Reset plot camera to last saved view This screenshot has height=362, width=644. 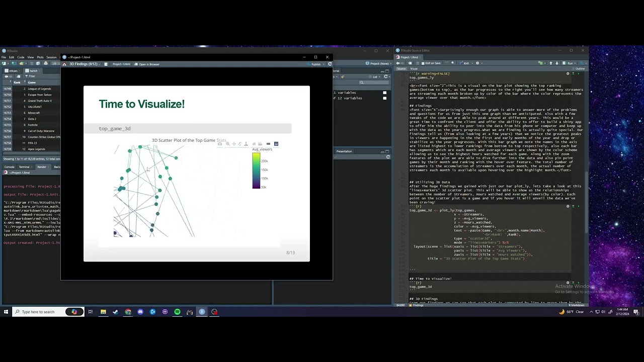pyautogui.click(x=260, y=144)
